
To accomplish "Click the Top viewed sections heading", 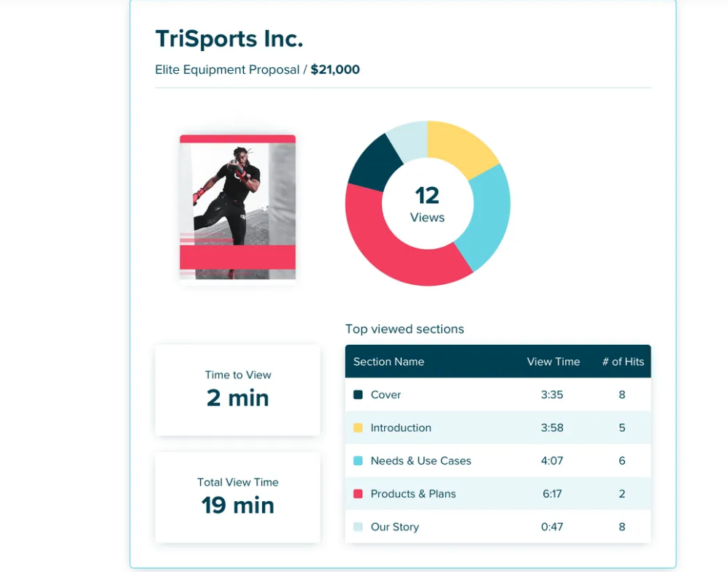I will pos(405,329).
